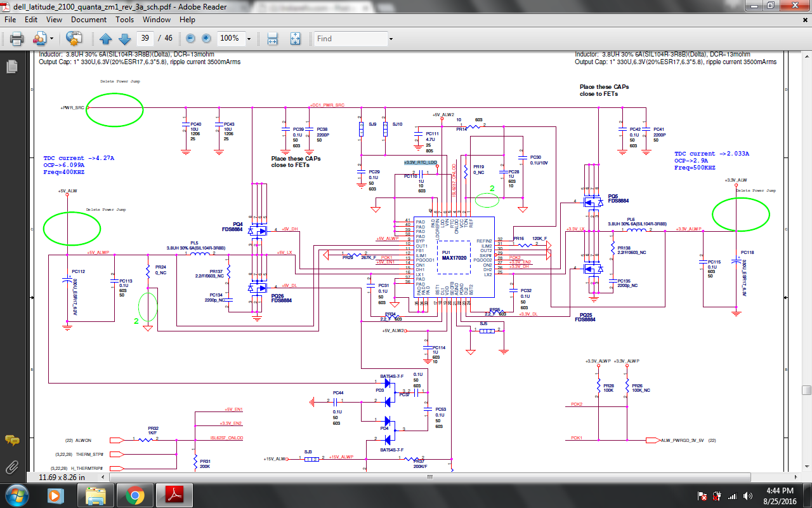Screen dimensions: 812x508
Task: Open the Help menu
Action: [187, 20]
